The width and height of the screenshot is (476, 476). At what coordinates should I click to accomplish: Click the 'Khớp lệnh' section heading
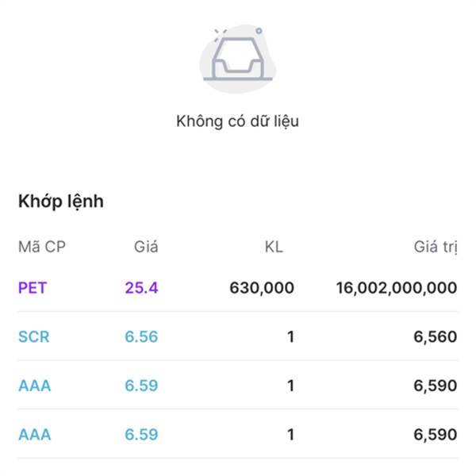[x=61, y=202]
